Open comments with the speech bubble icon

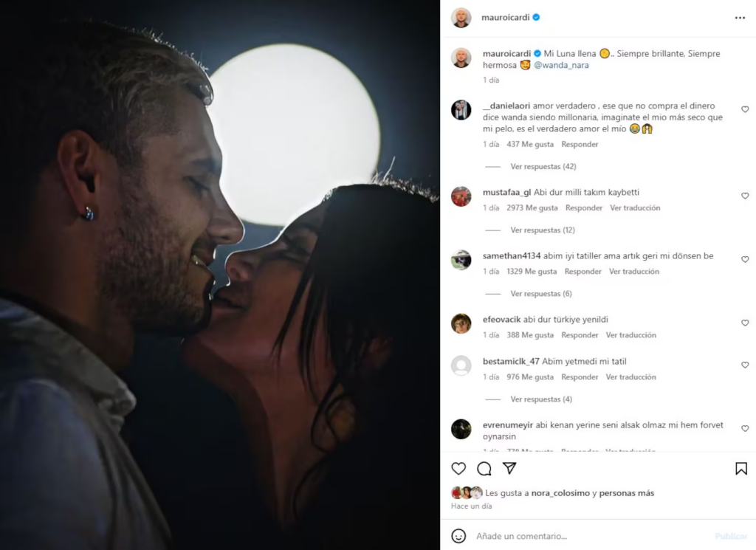pyautogui.click(x=484, y=469)
